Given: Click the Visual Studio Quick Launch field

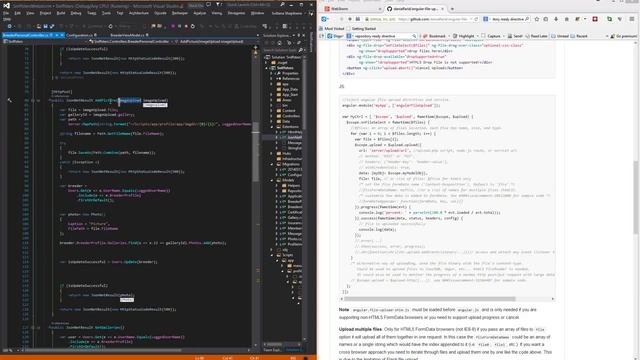Looking at the screenshot, I should point(253,5).
